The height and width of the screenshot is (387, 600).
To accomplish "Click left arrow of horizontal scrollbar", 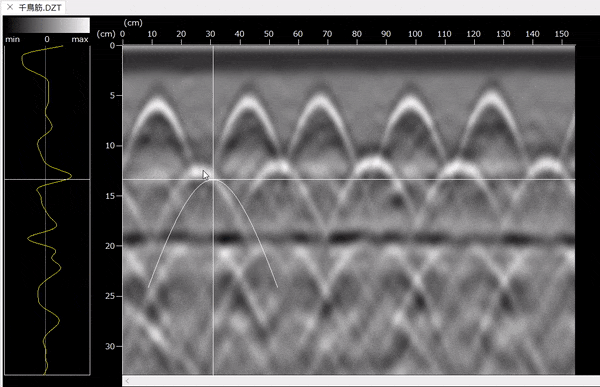I will [x=127, y=381].
